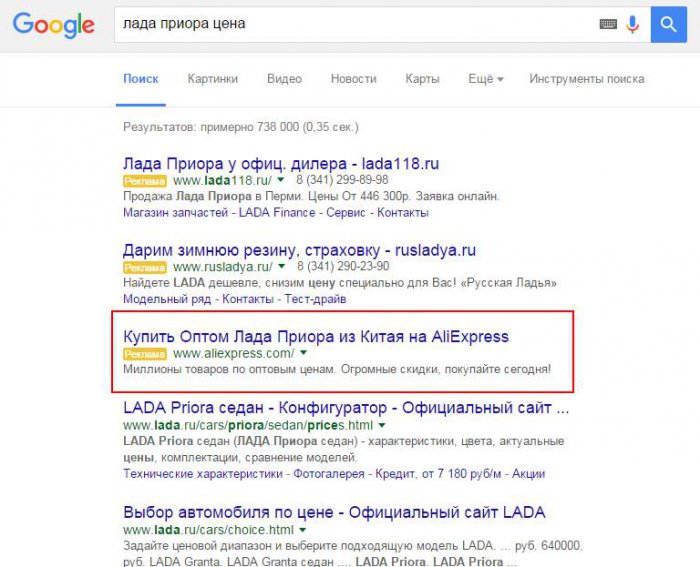Click the Реклама badge of rusladya.ru ad

tap(145, 267)
